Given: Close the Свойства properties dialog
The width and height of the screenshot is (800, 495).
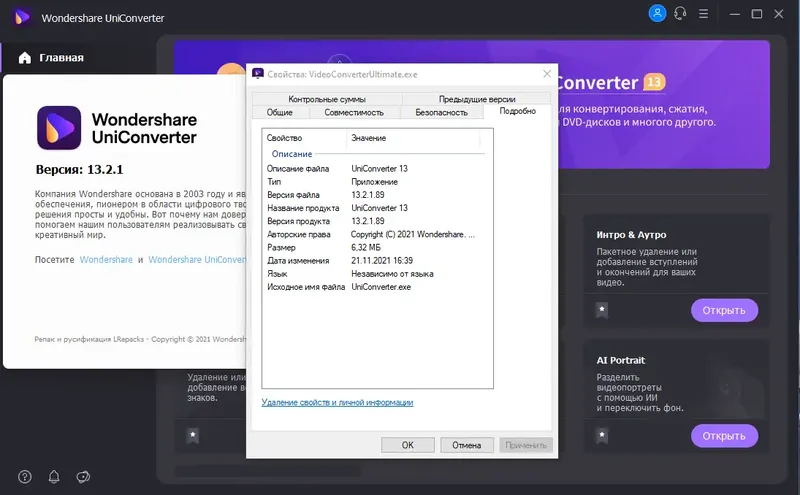Looking at the screenshot, I should pos(547,74).
